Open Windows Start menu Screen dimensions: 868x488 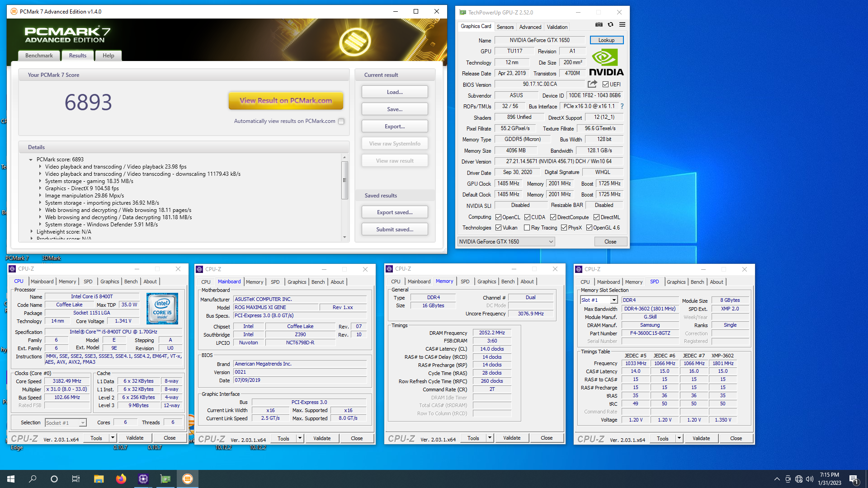11,479
